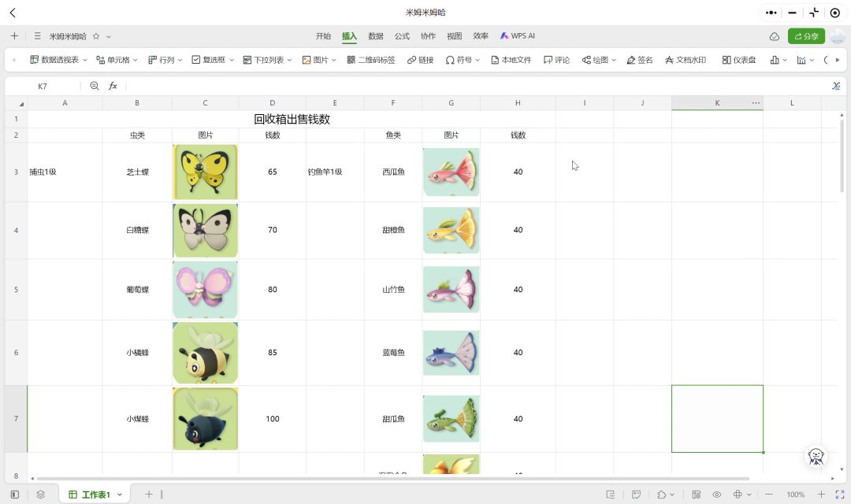851x504 pixels.
Task: Toggle the eye view mode in status bar
Action: 717,495
